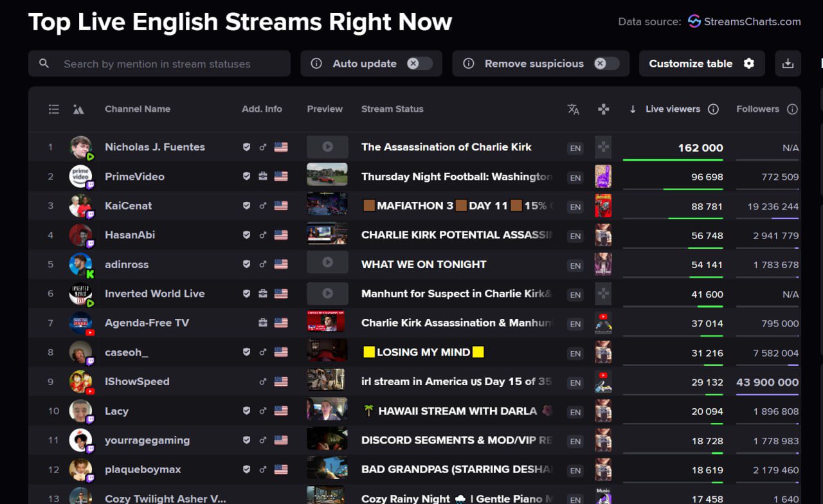The image size is (823, 504).
Task: Click the verified shield icon for Lacy
Action: (246, 411)
